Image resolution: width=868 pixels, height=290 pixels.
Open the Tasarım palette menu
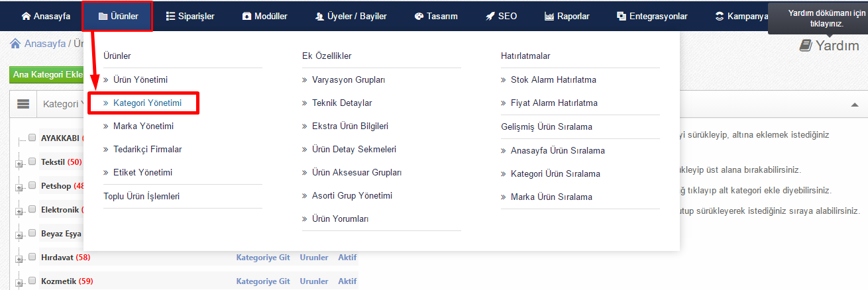click(x=436, y=16)
